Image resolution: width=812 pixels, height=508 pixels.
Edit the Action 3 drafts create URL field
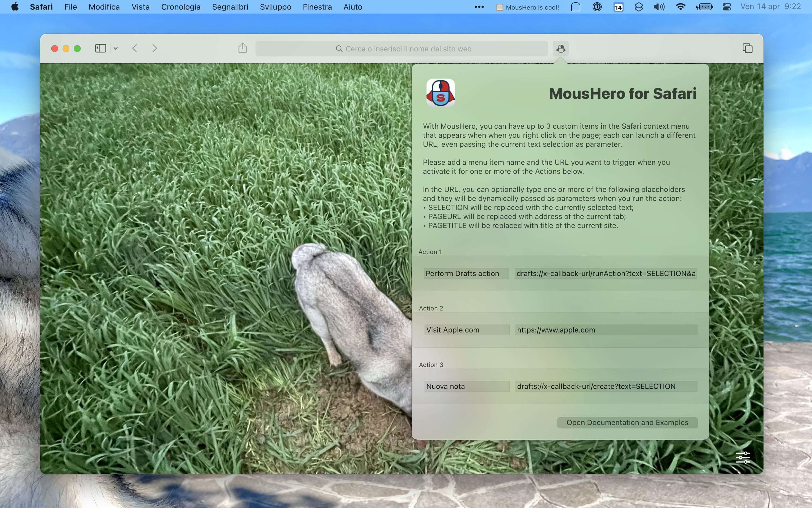click(x=606, y=386)
